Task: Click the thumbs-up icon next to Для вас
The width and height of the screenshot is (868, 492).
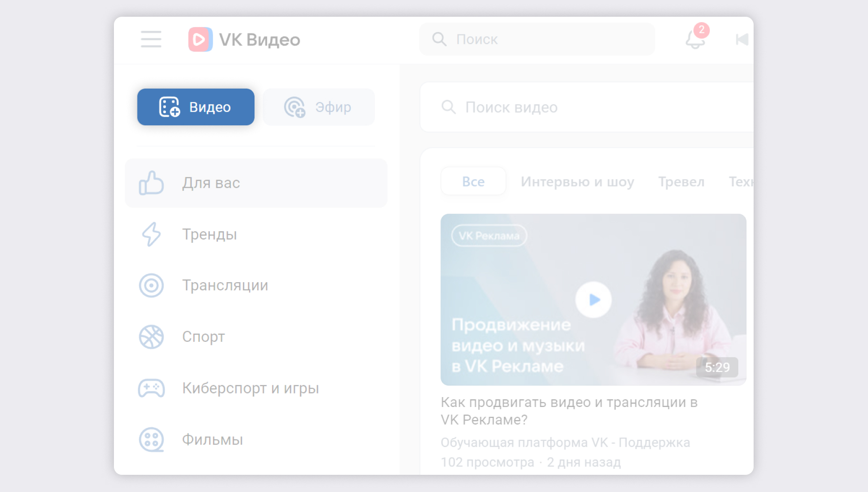Action: [151, 183]
